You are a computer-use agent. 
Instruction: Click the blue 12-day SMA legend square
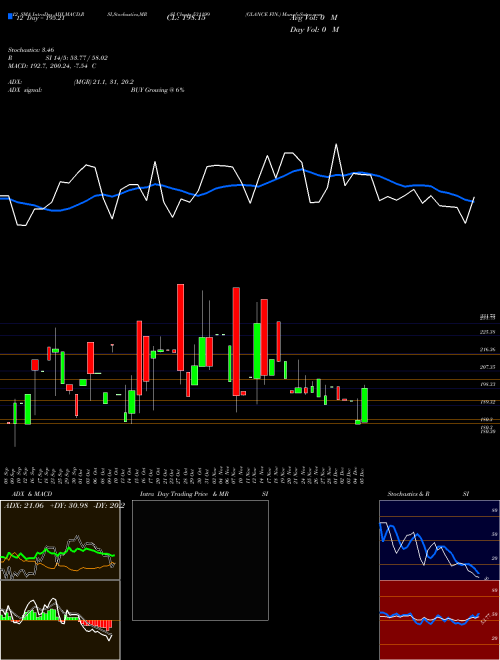[x=10, y=16]
